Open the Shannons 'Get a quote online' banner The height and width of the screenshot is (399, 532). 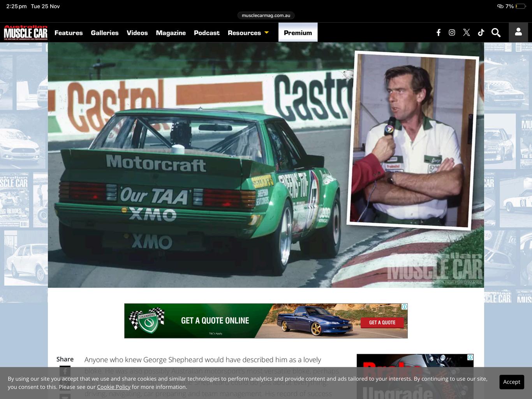pos(266,321)
